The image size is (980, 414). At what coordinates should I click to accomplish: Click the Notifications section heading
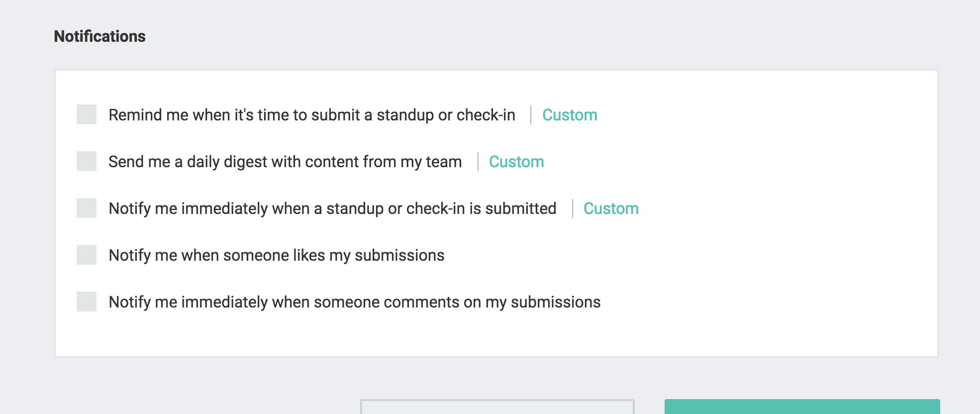pos(99,36)
